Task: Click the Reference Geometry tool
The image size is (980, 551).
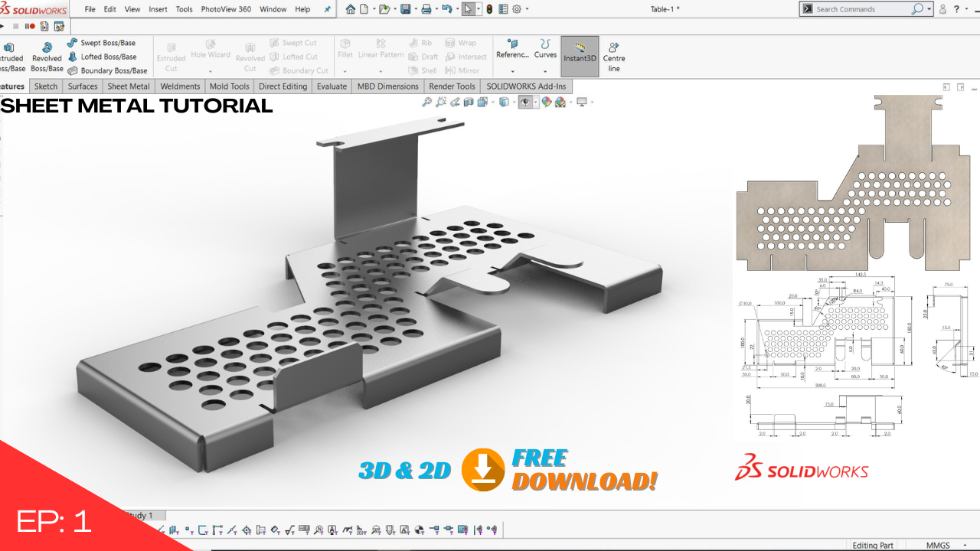Action: pyautogui.click(x=512, y=51)
